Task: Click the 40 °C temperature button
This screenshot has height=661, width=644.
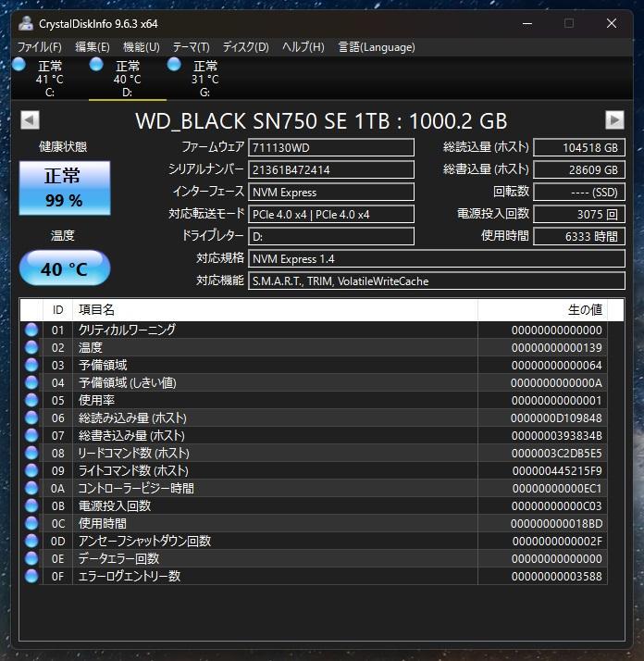Action: [65, 268]
